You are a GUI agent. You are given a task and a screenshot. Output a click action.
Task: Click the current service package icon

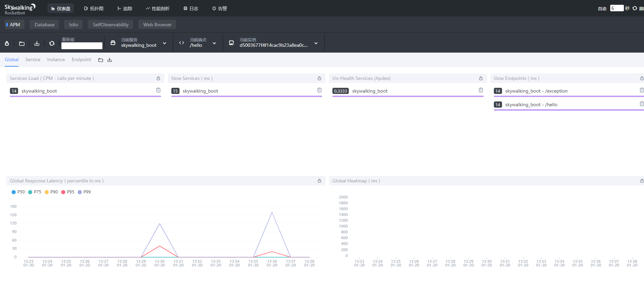click(x=113, y=43)
